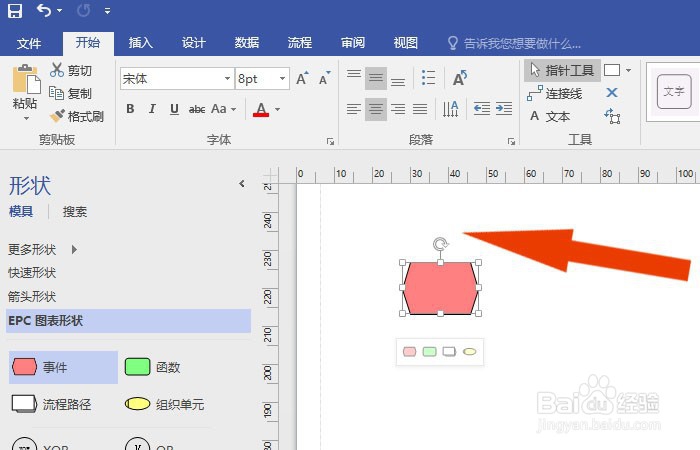Open the rectangle tool dropdown arrow
The image size is (700, 450).
tap(628, 70)
